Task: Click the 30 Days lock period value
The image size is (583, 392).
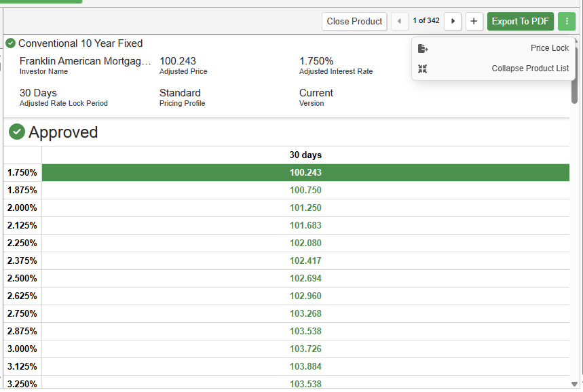Action: tap(38, 93)
